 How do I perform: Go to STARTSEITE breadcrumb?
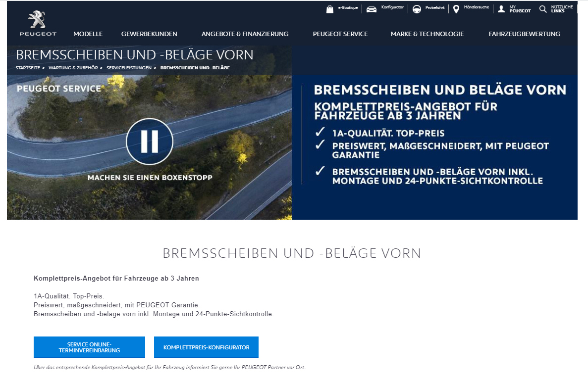[x=28, y=68]
